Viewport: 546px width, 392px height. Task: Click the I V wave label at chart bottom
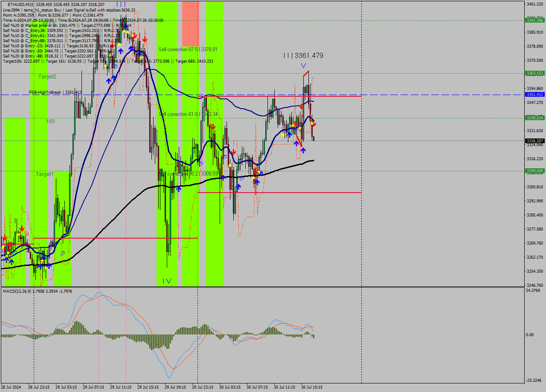[167, 281]
